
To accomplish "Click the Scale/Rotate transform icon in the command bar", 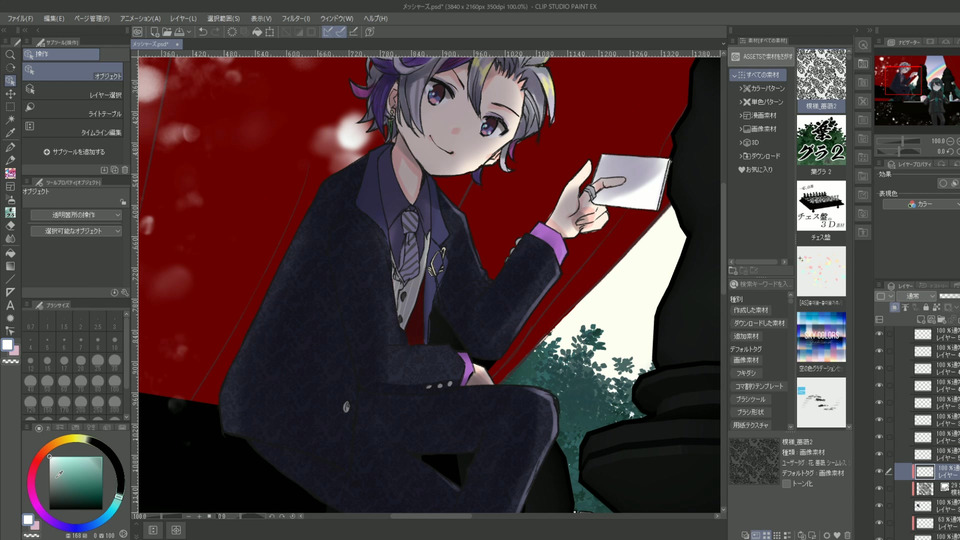I will click(x=269, y=32).
